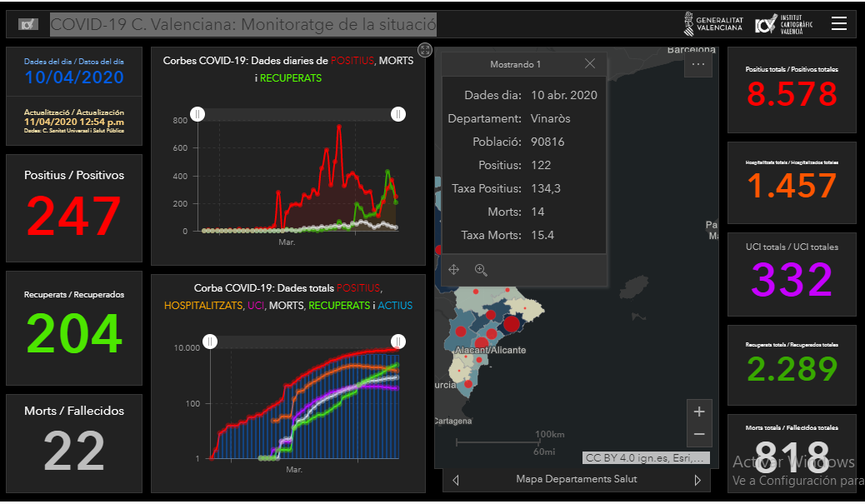Zoom out on the map with minus button
The image size is (865, 504).
coord(699,434)
